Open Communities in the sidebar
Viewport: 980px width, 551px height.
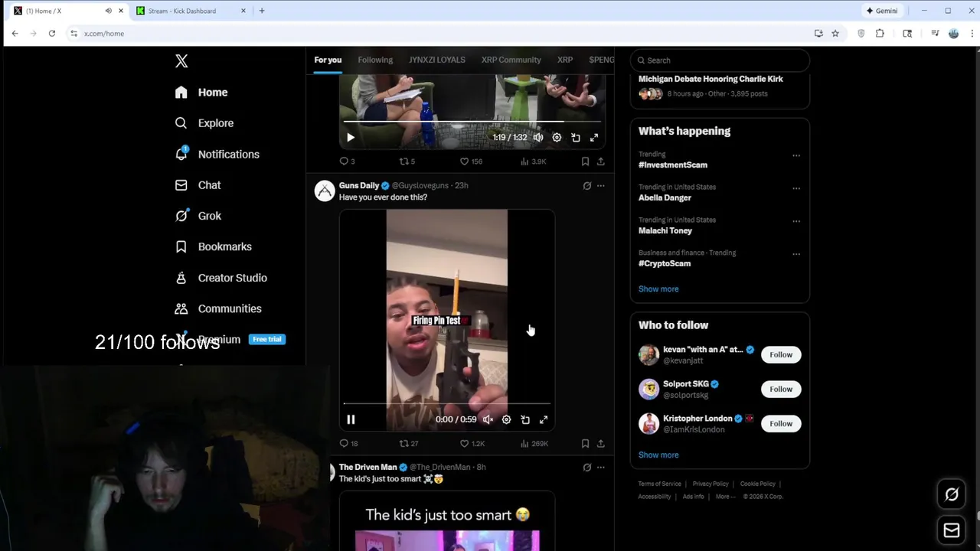[218, 308]
